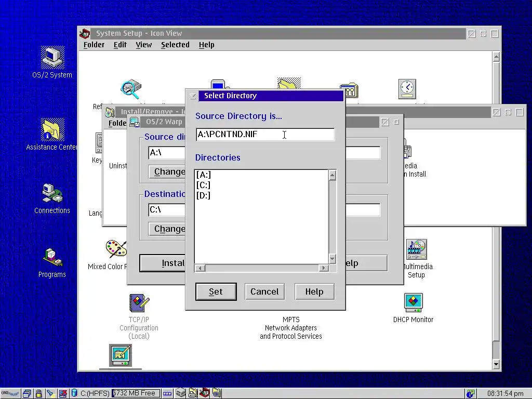Click MPTS Network Adapters and Protocol Services label

291,328
